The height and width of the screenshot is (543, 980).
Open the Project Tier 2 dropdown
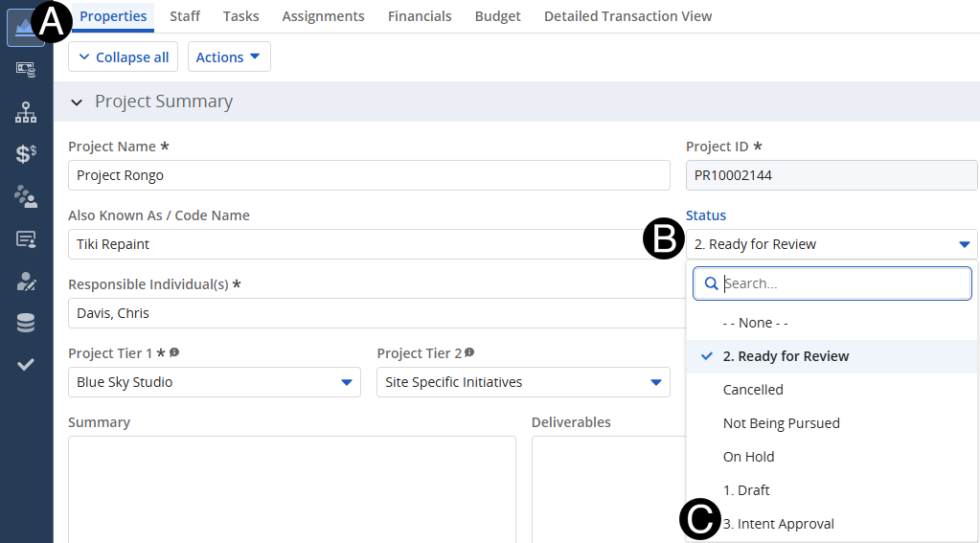coord(522,382)
